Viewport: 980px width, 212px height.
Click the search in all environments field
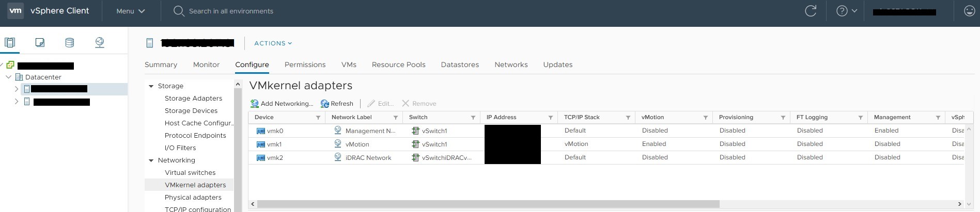pos(231,11)
